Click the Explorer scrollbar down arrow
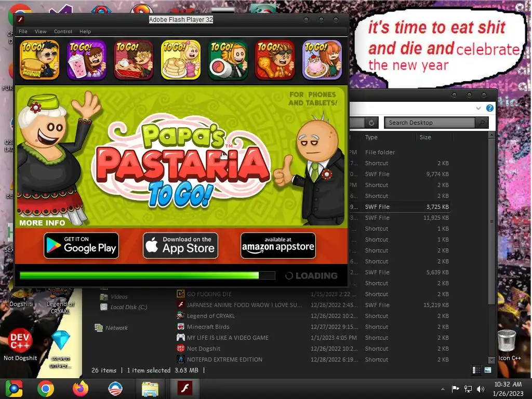 (491, 360)
